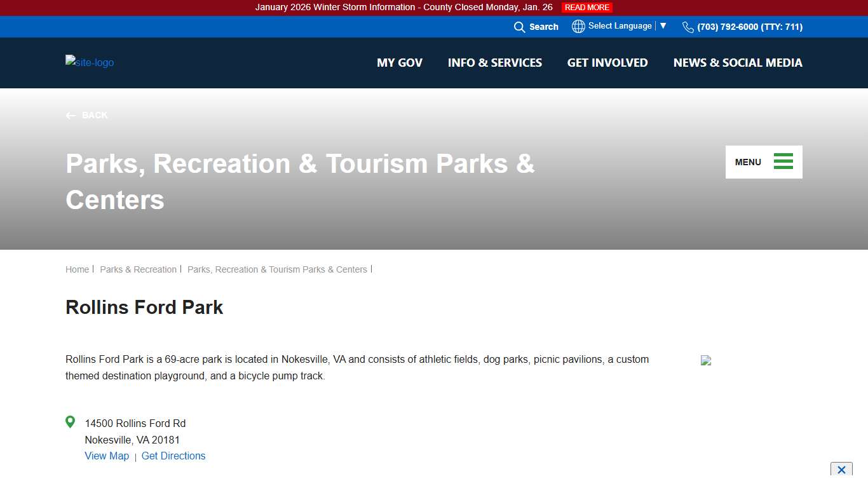Open the Parks & Recreation breadcrumb

click(138, 269)
